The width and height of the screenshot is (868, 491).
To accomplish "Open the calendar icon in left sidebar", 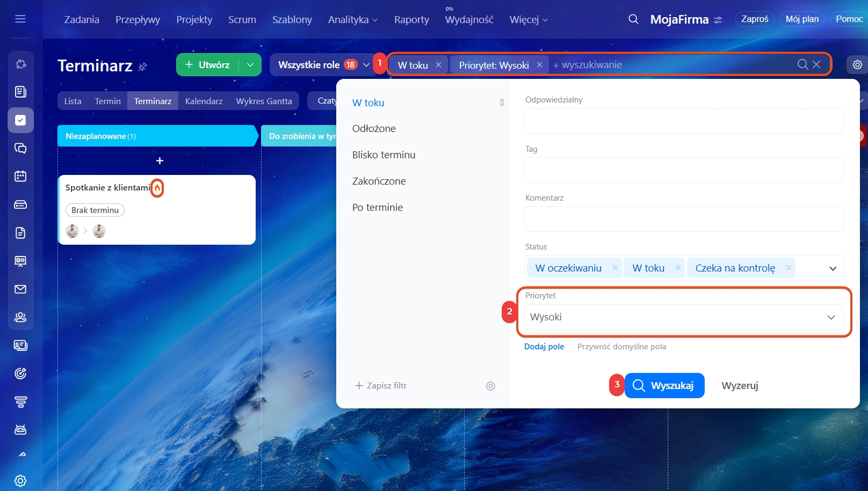I will tap(20, 176).
